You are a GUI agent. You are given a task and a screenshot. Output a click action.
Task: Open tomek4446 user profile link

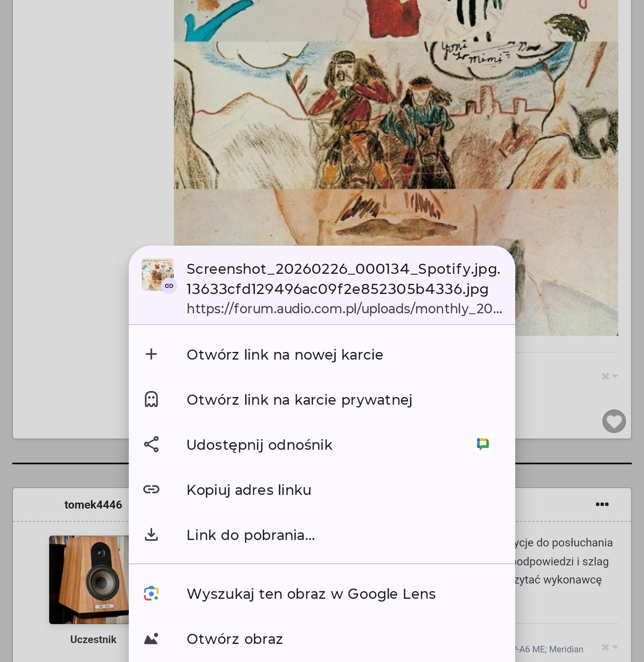coord(93,505)
